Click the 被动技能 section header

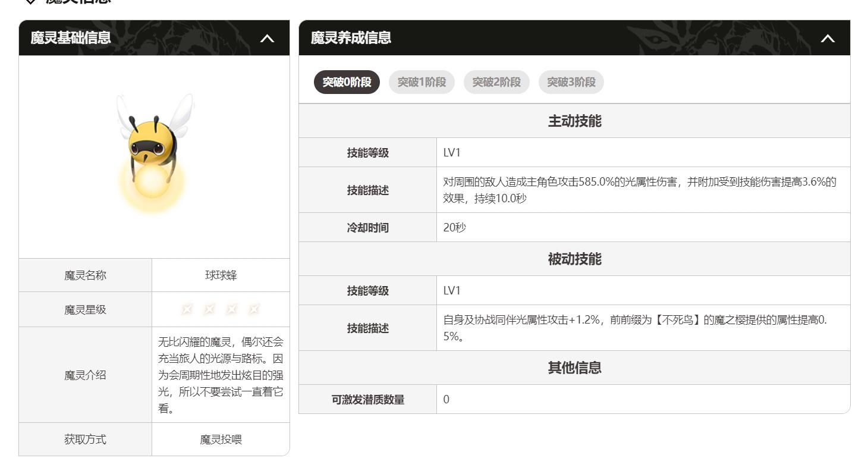point(574,259)
